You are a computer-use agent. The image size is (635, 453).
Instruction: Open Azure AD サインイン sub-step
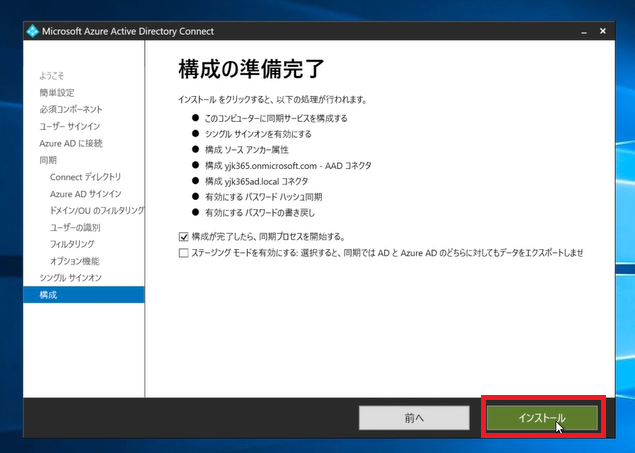pyautogui.click(x=85, y=194)
